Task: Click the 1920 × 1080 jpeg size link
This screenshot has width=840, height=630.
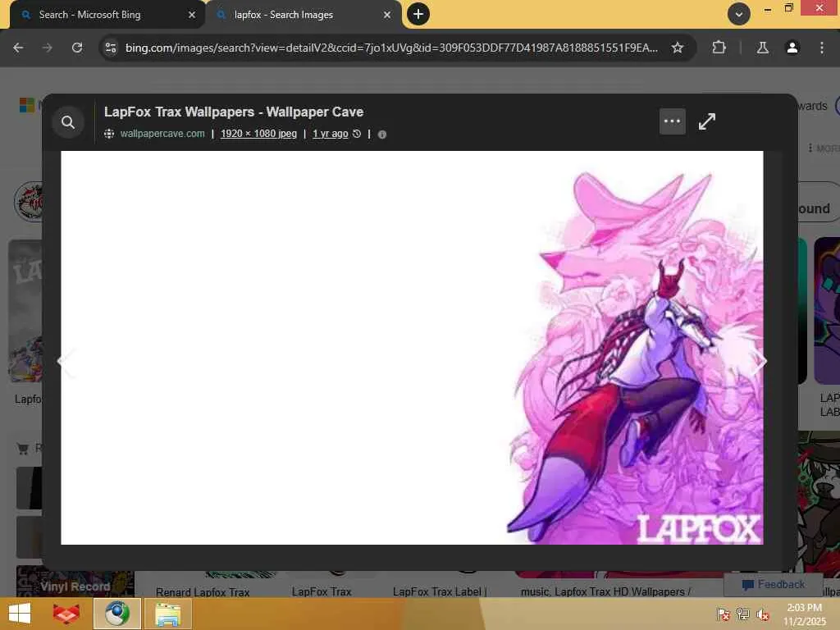Action: coord(258,134)
